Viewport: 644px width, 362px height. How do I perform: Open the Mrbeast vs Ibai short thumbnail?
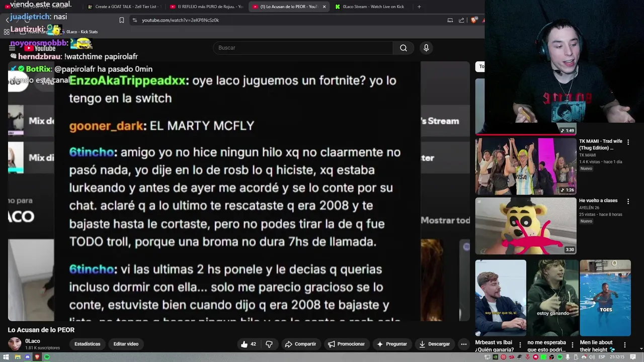(x=501, y=298)
